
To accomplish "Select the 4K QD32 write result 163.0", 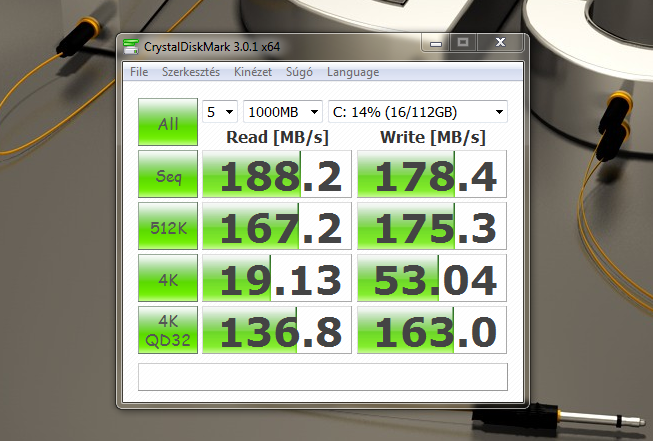I will coord(432,330).
